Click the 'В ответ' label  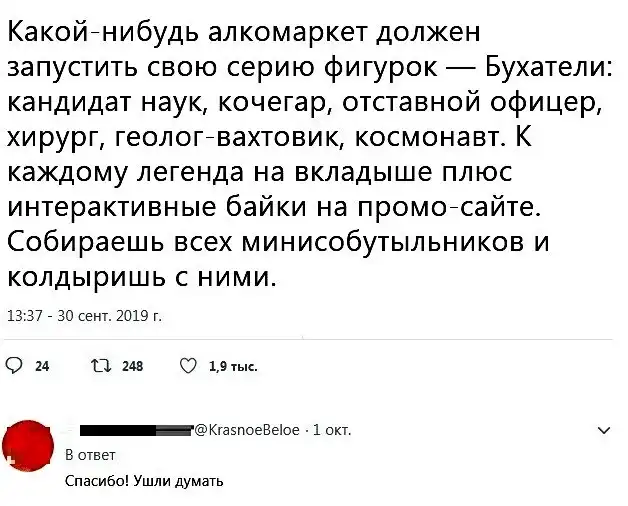click(84, 454)
